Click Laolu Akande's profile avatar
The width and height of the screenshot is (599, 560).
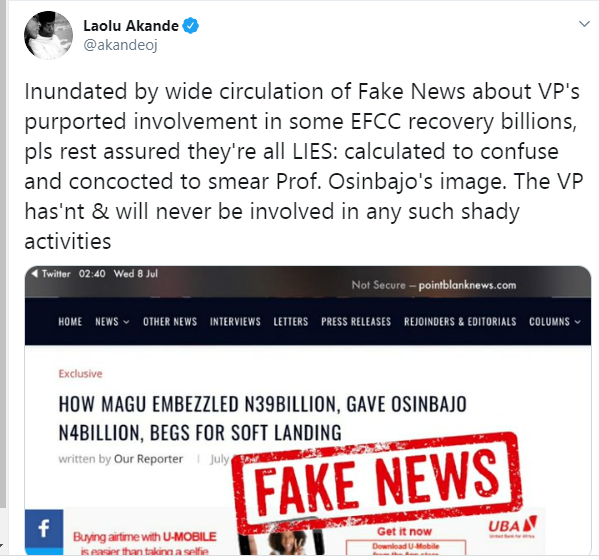tap(48, 36)
